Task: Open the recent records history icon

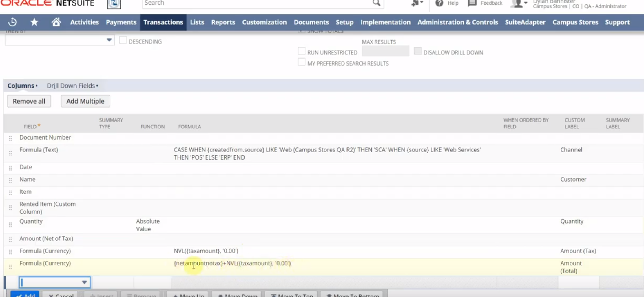Action: [x=12, y=22]
